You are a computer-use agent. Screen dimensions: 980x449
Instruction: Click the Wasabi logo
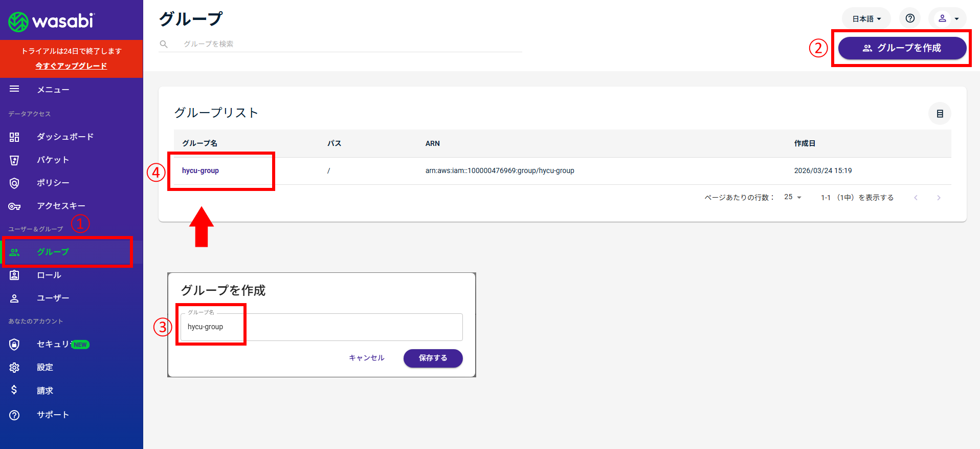point(51,21)
